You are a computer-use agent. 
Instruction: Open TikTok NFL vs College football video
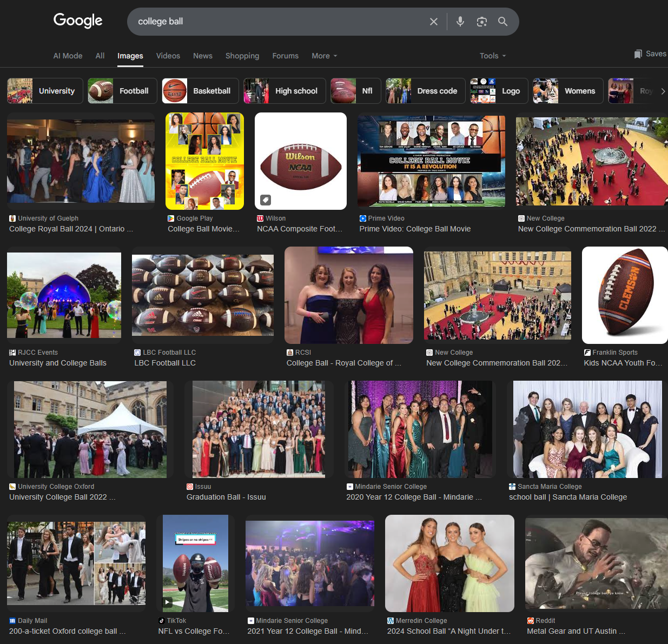pos(195,563)
